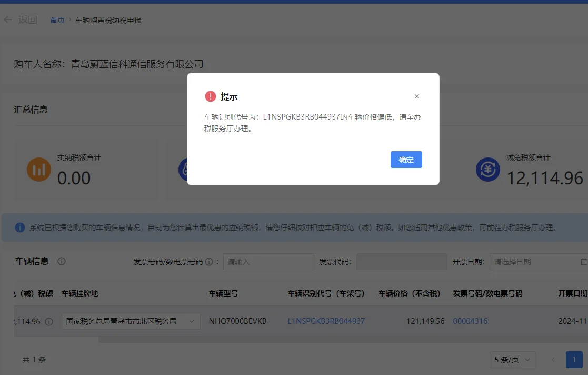
Task: Open the invoice number link 00004316
Action: point(470,321)
